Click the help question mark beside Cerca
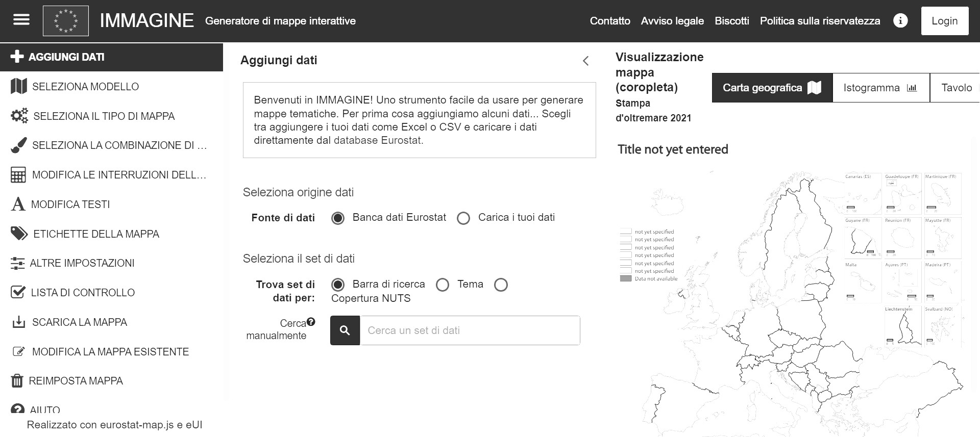 pyautogui.click(x=311, y=322)
